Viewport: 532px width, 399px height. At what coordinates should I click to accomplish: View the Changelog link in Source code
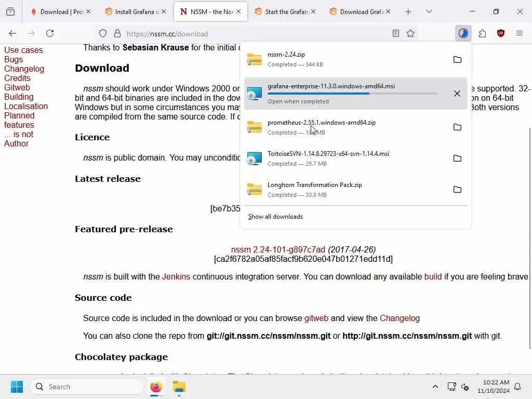pos(400,318)
